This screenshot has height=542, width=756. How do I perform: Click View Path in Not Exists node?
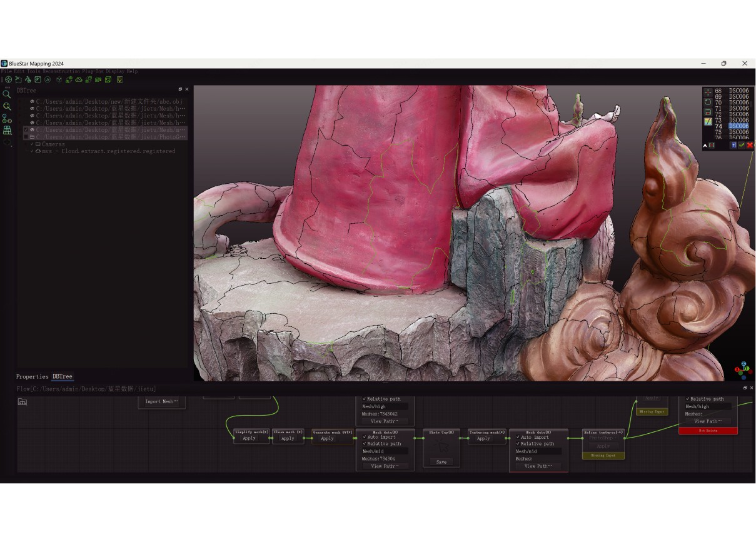pos(708,421)
